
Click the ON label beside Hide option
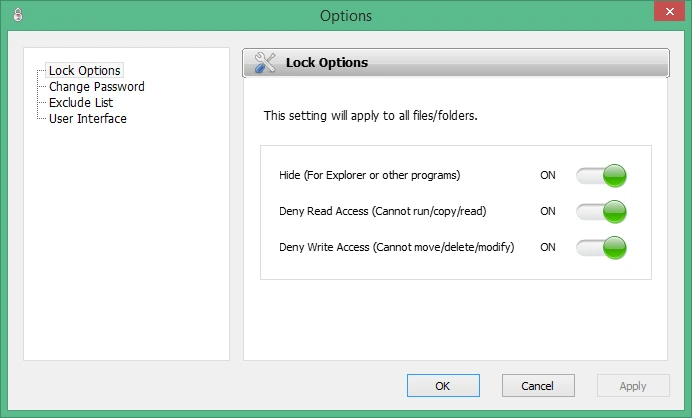click(548, 175)
